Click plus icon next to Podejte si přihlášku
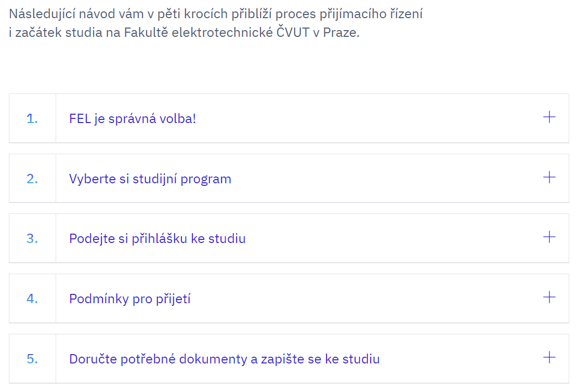577x392 pixels. [549, 237]
